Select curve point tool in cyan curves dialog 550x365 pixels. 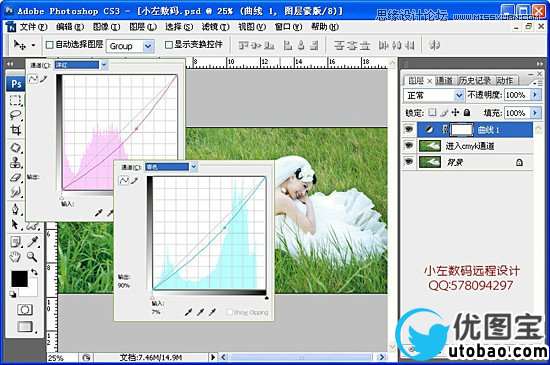[x=124, y=180]
